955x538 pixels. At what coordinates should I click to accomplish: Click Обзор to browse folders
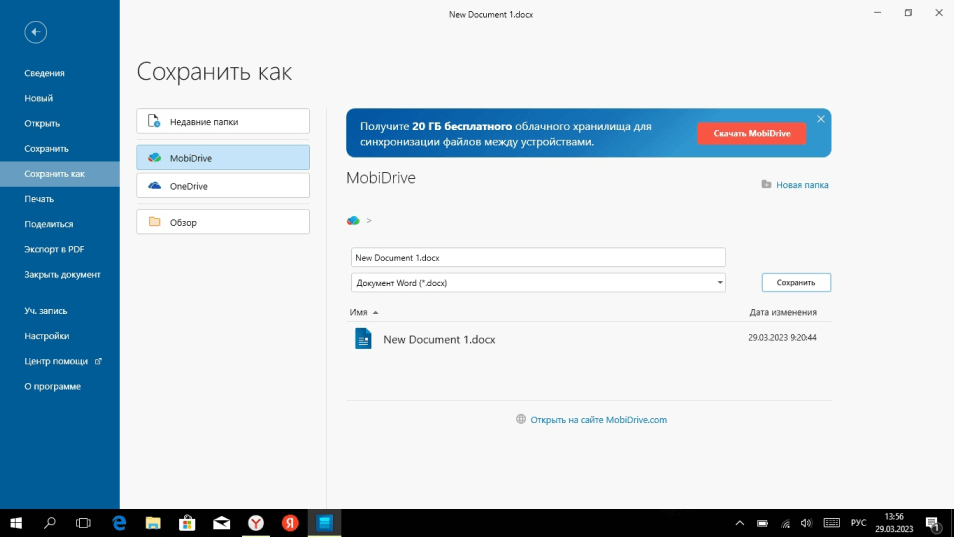223,222
